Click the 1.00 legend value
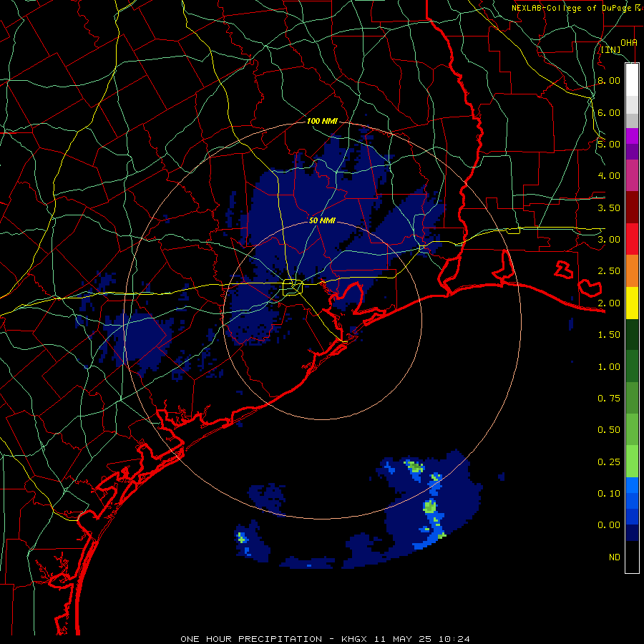The width and height of the screenshot is (644, 644). pos(609,367)
